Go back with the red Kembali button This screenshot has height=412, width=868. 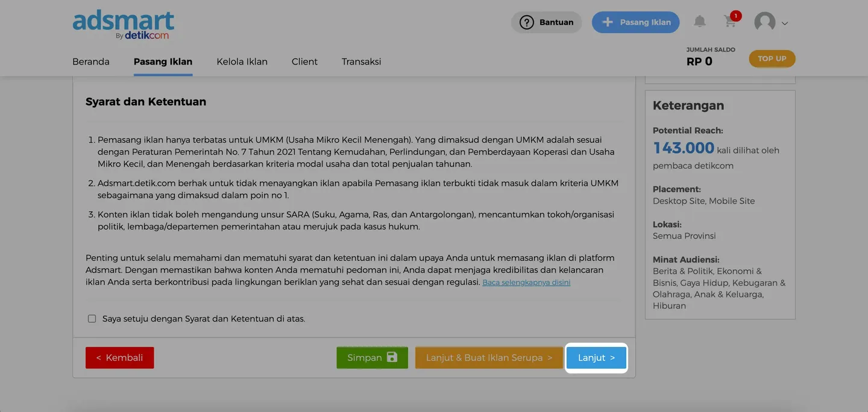(x=119, y=358)
